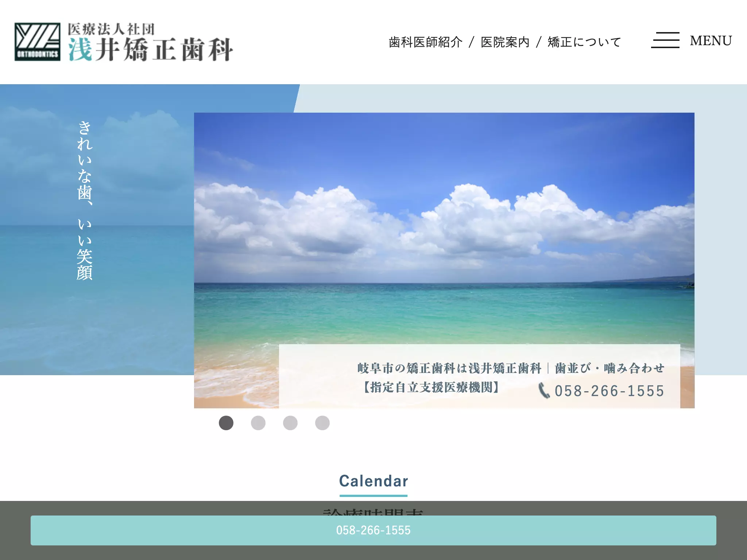Screen dimensions: 747x560
Task: Select the fourth slide dot
Action: point(322,423)
